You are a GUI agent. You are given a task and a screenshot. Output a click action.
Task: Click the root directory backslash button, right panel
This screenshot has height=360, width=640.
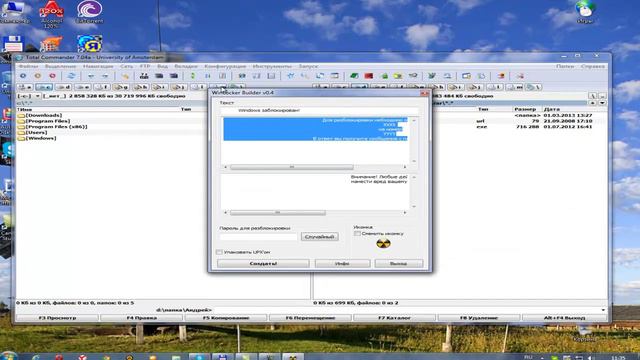tap(592, 96)
